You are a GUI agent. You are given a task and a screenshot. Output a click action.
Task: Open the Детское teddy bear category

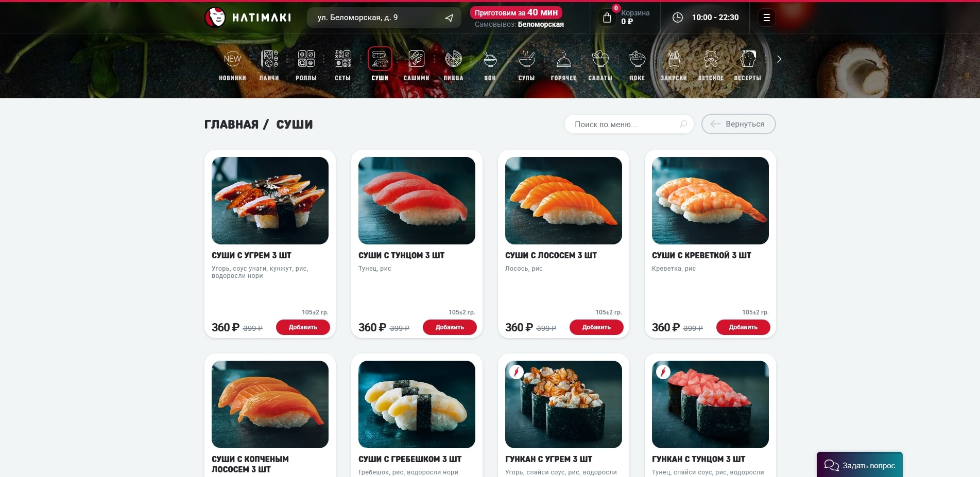(x=711, y=60)
